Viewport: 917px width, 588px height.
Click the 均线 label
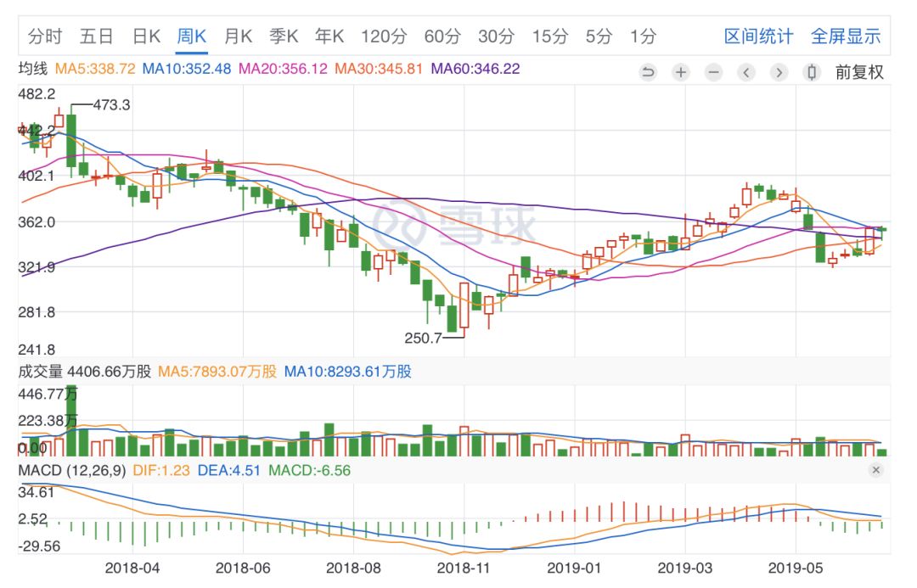coord(33,69)
